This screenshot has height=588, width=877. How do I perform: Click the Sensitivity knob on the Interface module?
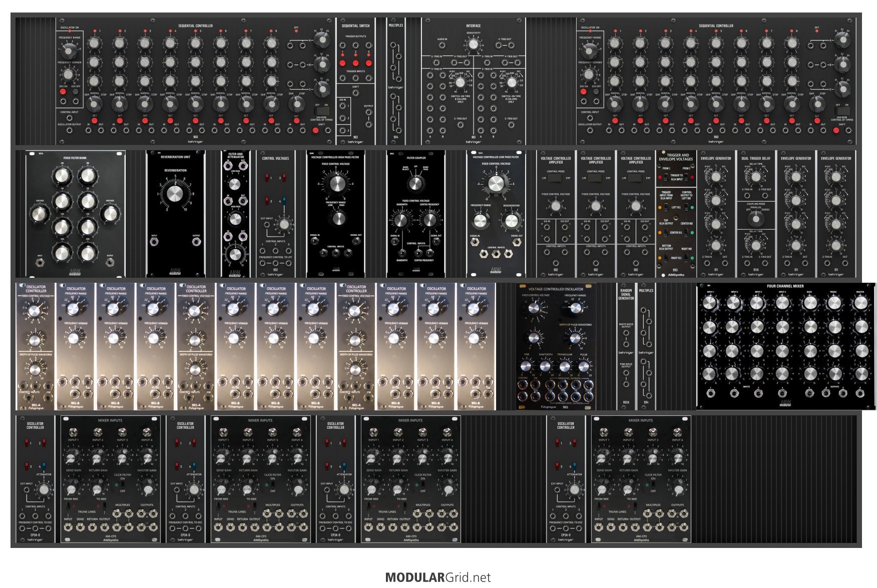coord(473,45)
